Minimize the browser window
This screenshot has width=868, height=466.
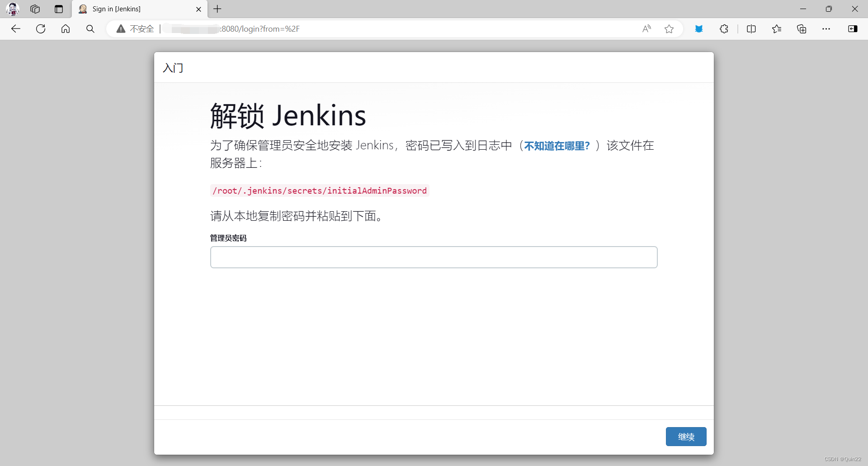pos(803,9)
